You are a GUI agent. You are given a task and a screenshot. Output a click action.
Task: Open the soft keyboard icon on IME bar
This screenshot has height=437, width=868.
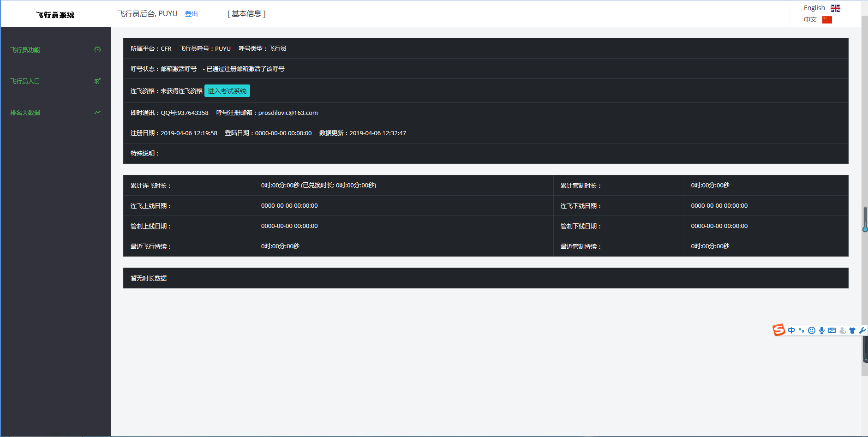832,330
